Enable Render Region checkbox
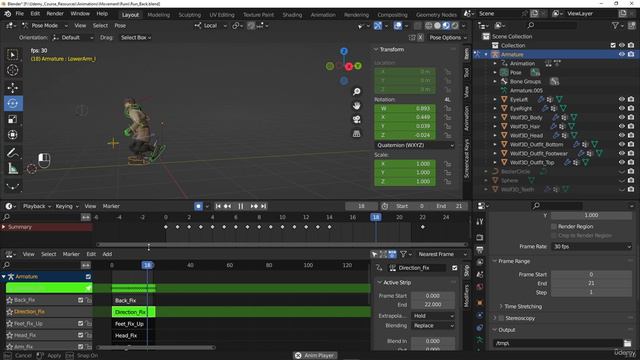This screenshot has height=360, width=640. click(554, 227)
